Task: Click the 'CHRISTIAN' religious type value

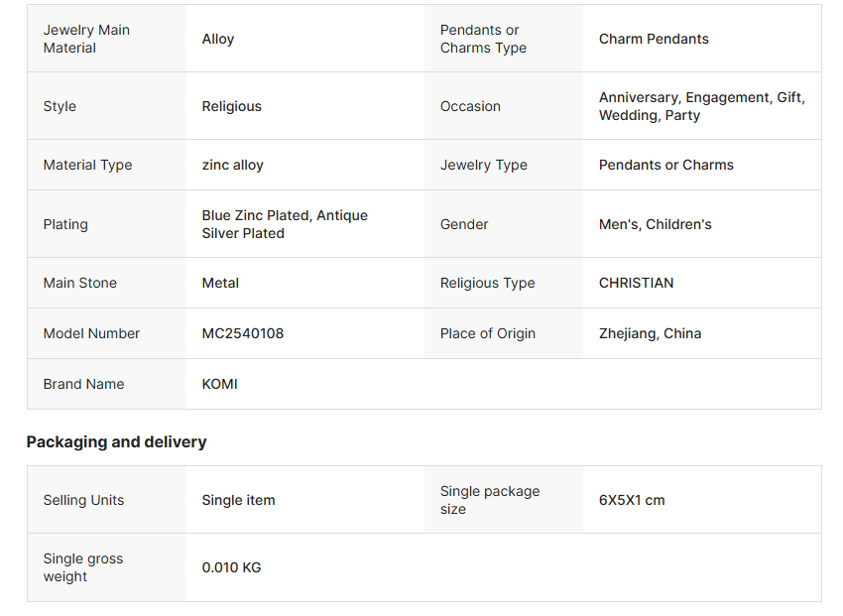Action: (x=636, y=283)
